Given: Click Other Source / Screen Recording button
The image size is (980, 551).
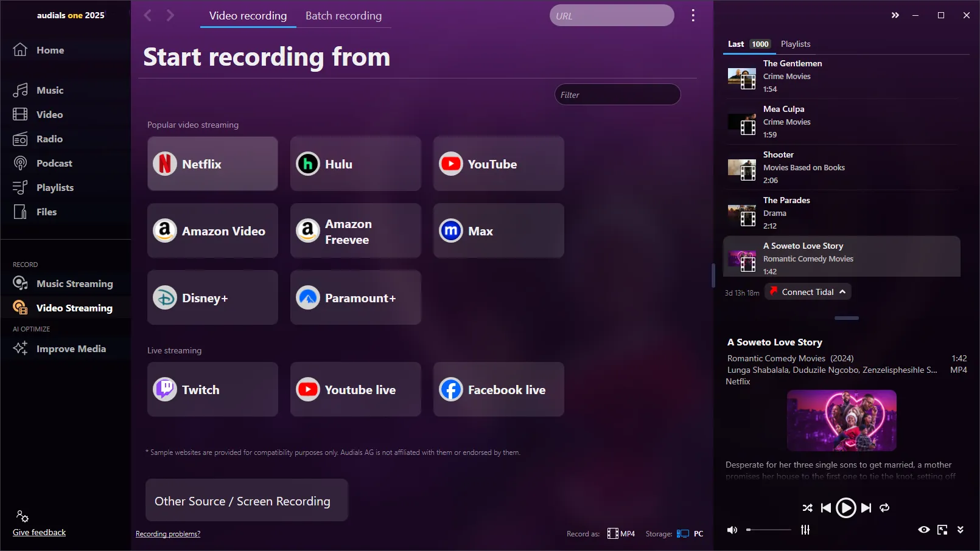Looking at the screenshot, I should point(247,500).
